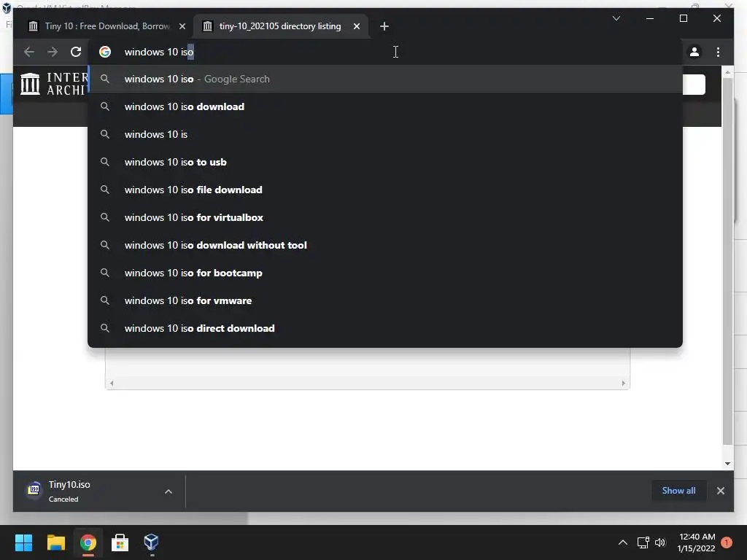
Task: Choose 'windows 10 iso for bootcamp' suggestion
Action: click(x=385, y=273)
